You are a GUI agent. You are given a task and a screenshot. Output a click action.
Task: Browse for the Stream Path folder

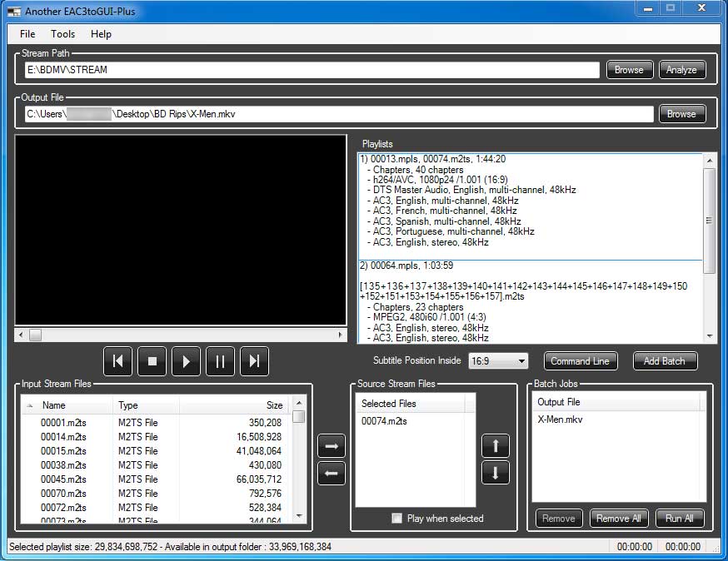click(x=630, y=70)
